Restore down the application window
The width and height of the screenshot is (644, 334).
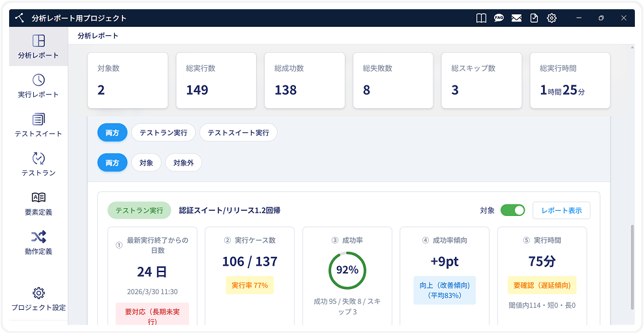click(x=601, y=18)
